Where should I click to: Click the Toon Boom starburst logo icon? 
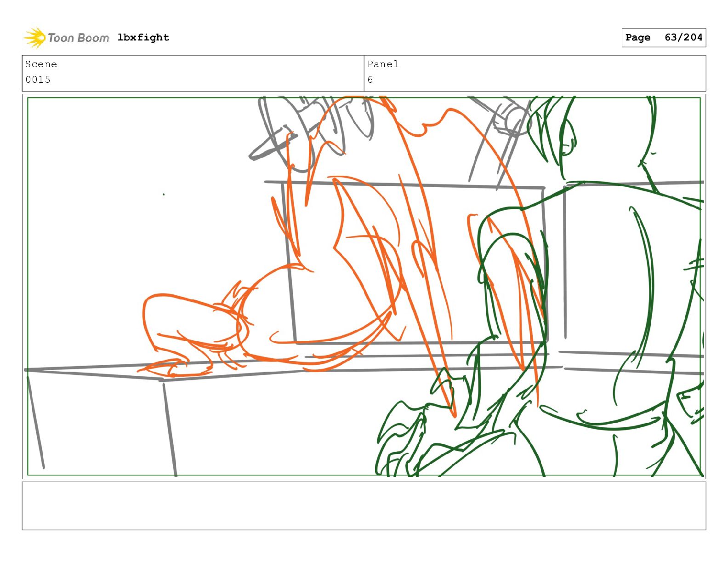pyautogui.click(x=35, y=38)
